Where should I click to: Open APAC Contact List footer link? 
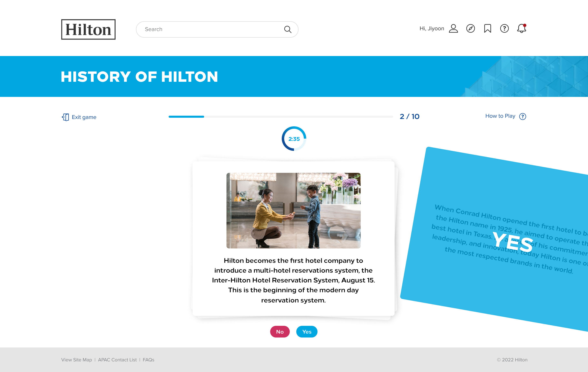click(117, 360)
